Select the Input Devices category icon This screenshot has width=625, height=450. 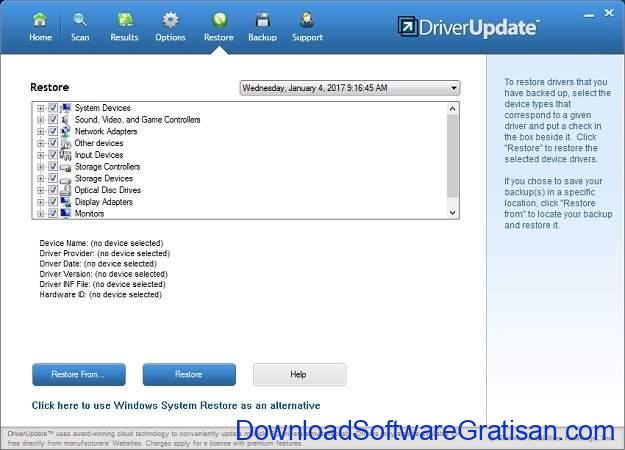pyautogui.click(x=65, y=155)
